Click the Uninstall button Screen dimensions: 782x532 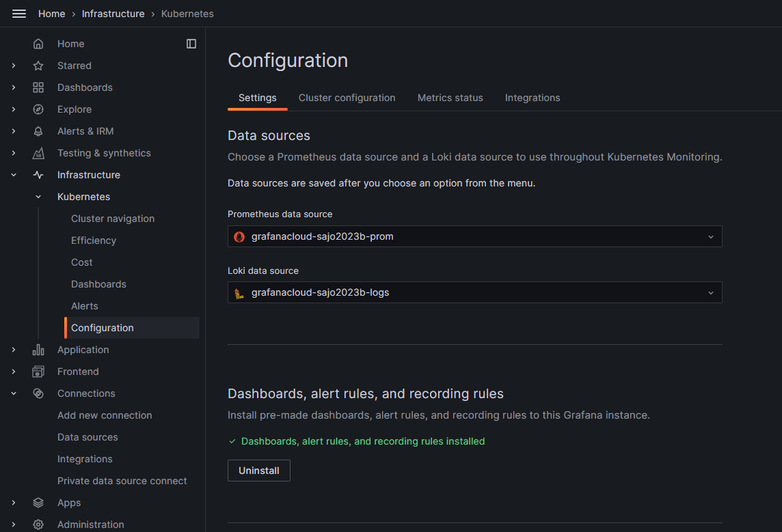[x=258, y=470]
